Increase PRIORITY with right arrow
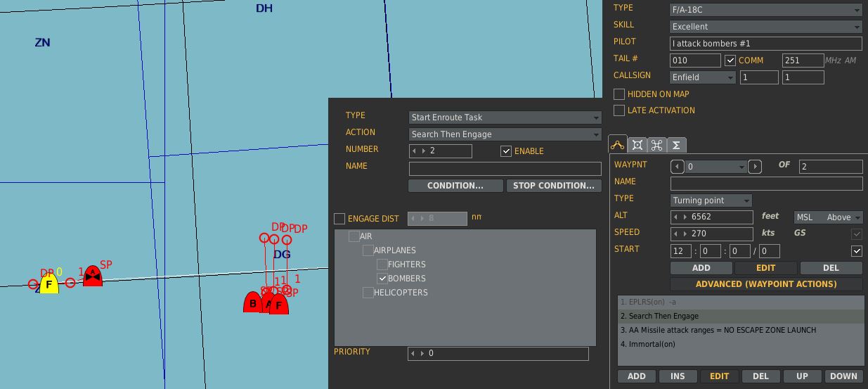Image resolution: width=868 pixels, height=389 pixels. [x=422, y=353]
